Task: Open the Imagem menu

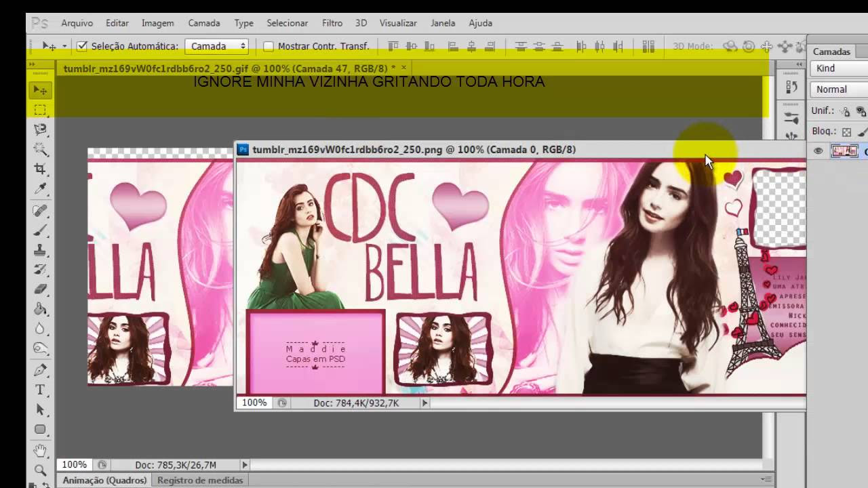Action: point(158,23)
